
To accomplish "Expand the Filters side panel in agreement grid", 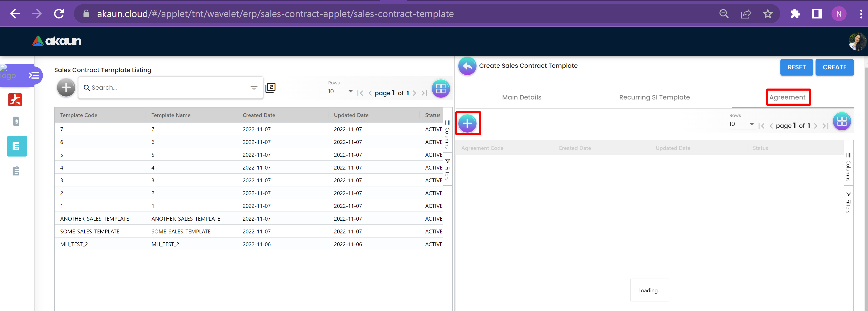I will pos(848,203).
